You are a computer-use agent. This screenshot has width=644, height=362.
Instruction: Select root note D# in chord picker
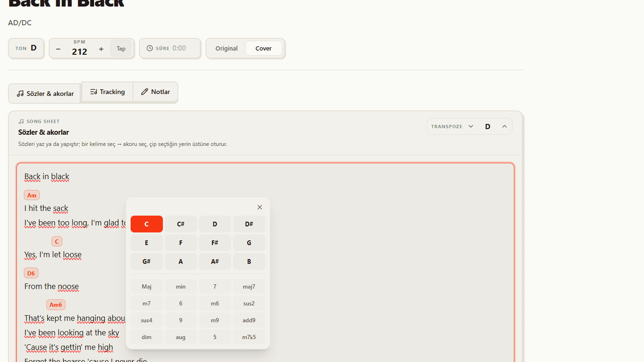pyautogui.click(x=249, y=224)
